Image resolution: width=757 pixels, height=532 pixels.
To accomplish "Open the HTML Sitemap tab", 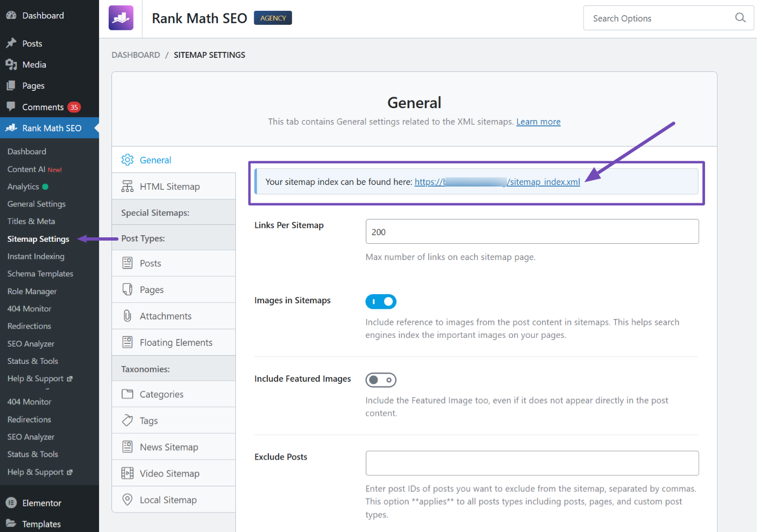I will pos(174,186).
